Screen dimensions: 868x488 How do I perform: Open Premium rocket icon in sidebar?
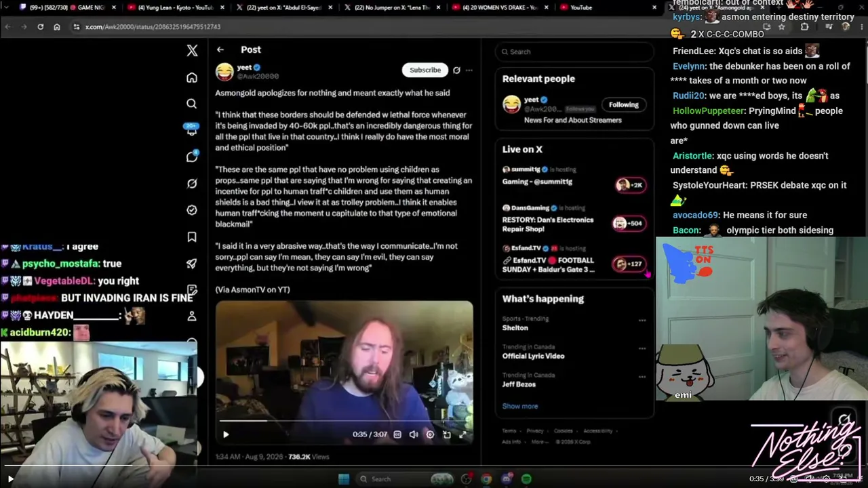(192, 264)
